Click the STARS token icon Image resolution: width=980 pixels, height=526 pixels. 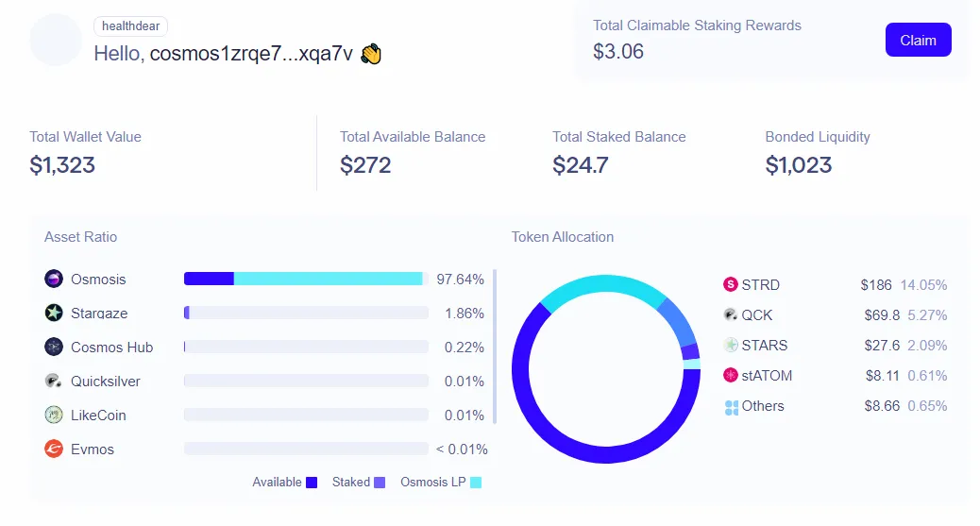pos(731,345)
